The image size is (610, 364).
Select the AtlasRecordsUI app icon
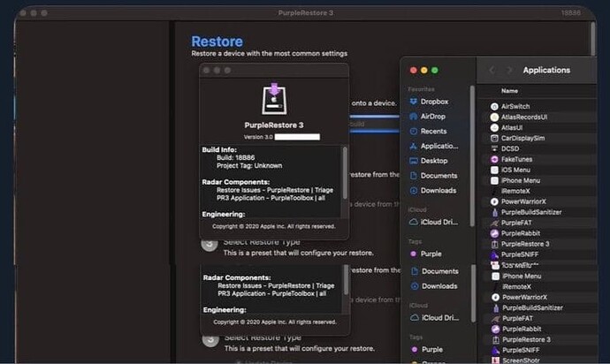coord(494,117)
